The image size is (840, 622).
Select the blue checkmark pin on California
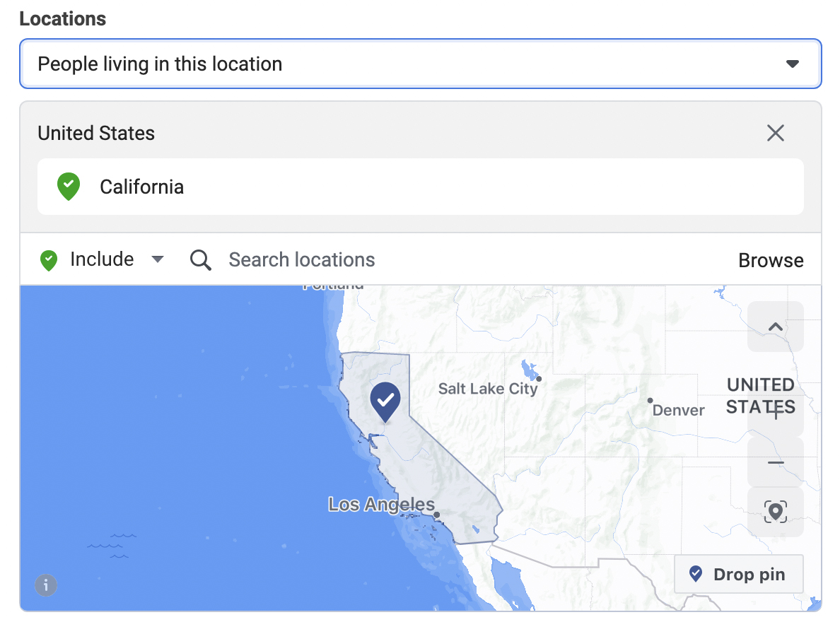point(385,401)
